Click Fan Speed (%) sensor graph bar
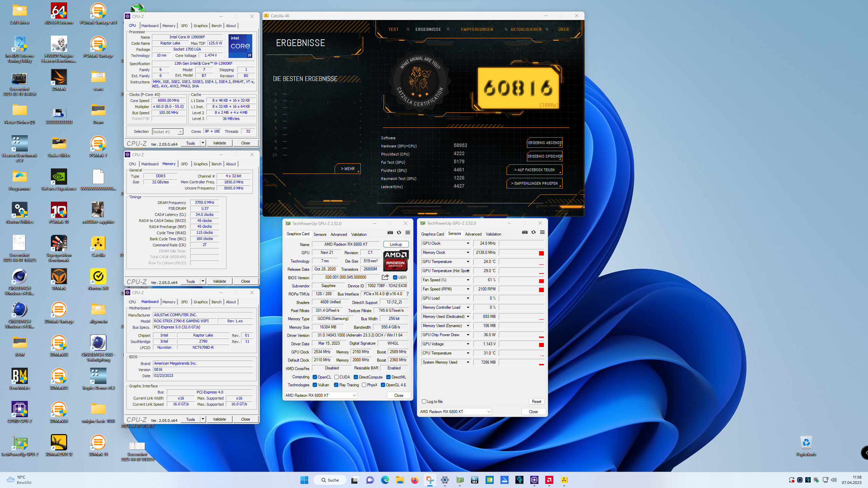Viewport: 868px width, 488px height. (x=521, y=280)
